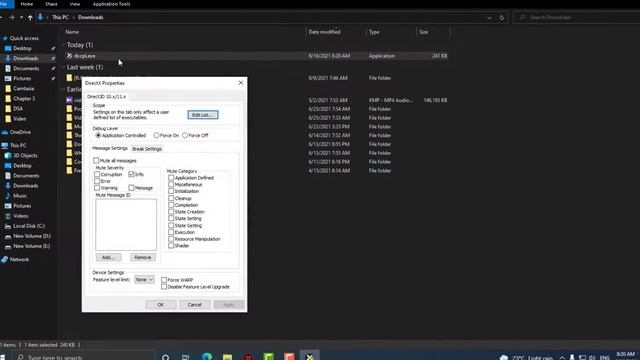Click the Cortana circle icon on the taskbar
The width and height of the screenshot is (640, 360).
[x=165, y=357]
